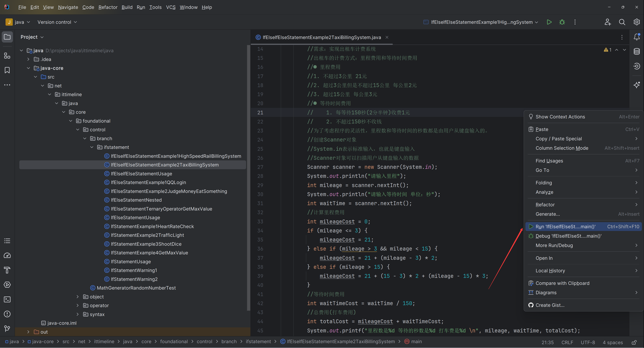The height and width of the screenshot is (348, 644).
Task: Open the Build hammer tool window icon
Action: pos(7,270)
